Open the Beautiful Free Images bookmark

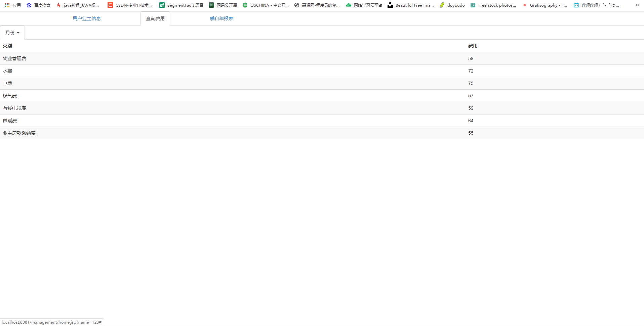pyautogui.click(x=411, y=5)
